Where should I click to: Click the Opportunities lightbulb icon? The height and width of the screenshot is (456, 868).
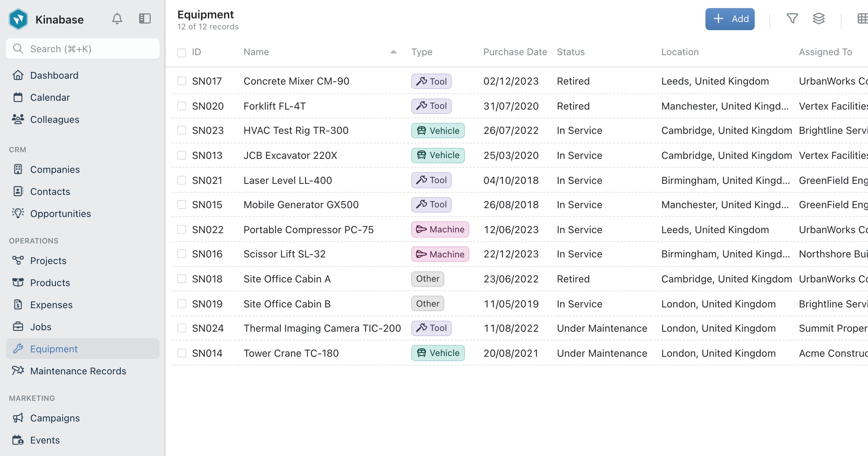tap(18, 214)
